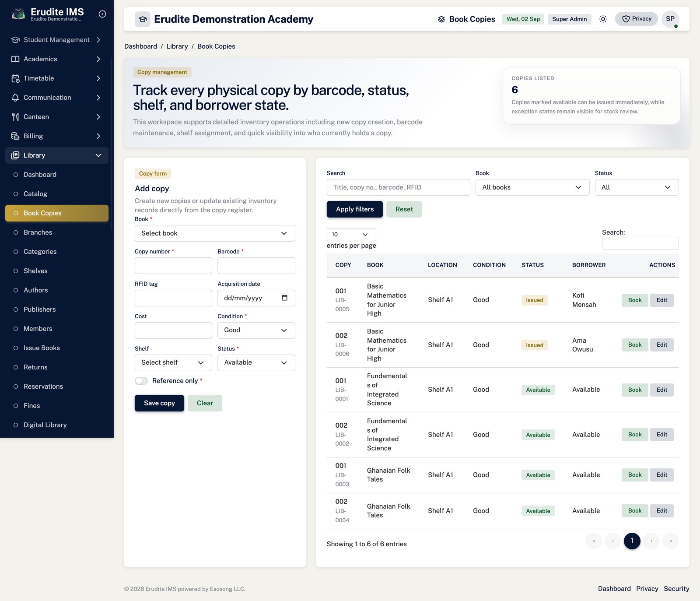This screenshot has height=601, width=700.
Task: Open the SP user avatar
Action: point(670,19)
